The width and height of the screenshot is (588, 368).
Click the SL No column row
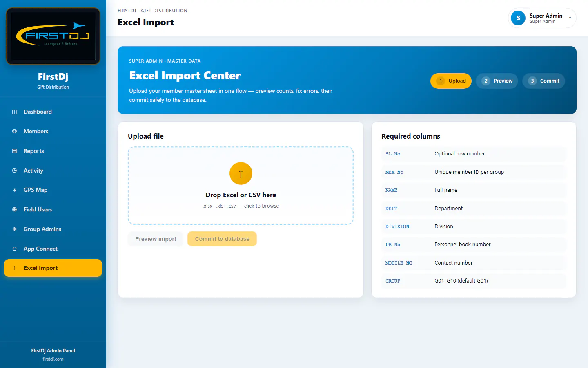[474, 154]
